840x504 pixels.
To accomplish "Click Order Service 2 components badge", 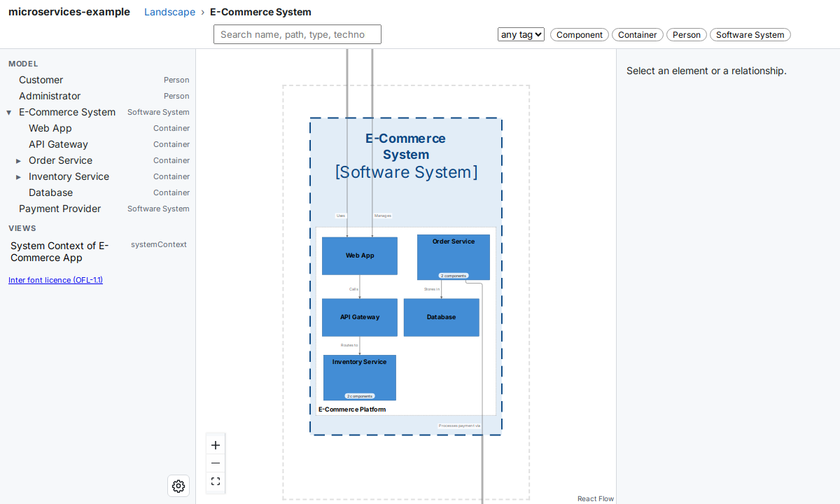I will point(454,276).
